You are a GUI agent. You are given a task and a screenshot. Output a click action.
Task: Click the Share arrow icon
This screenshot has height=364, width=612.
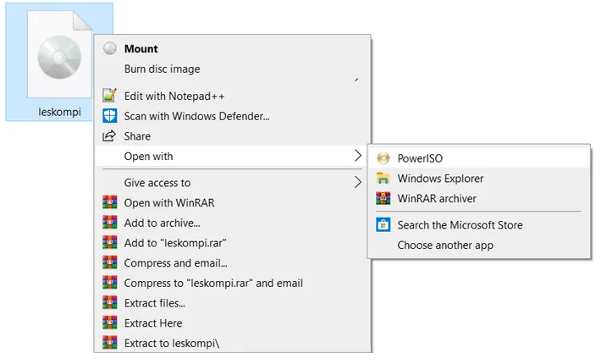(109, 135)
